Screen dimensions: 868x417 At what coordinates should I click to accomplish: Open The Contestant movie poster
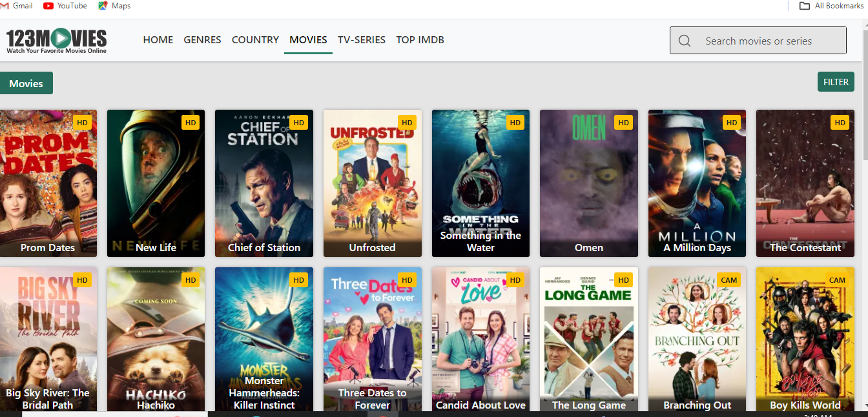[805, 183]
